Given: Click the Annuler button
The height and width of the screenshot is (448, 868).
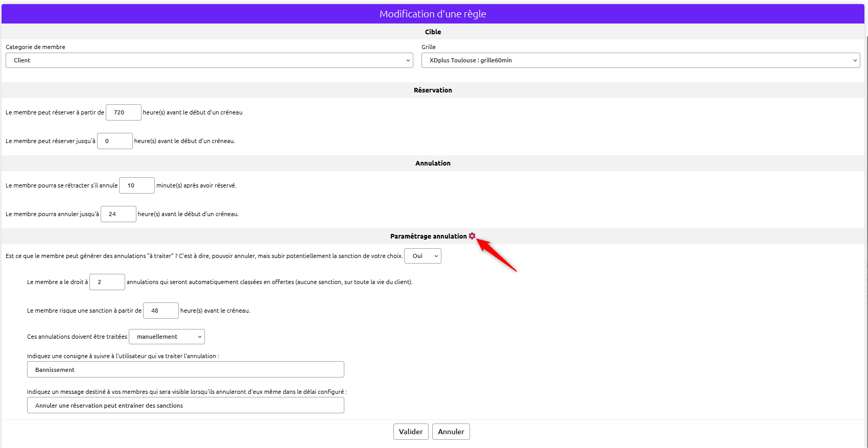Looking at the screenshot, I should (451, 432).
